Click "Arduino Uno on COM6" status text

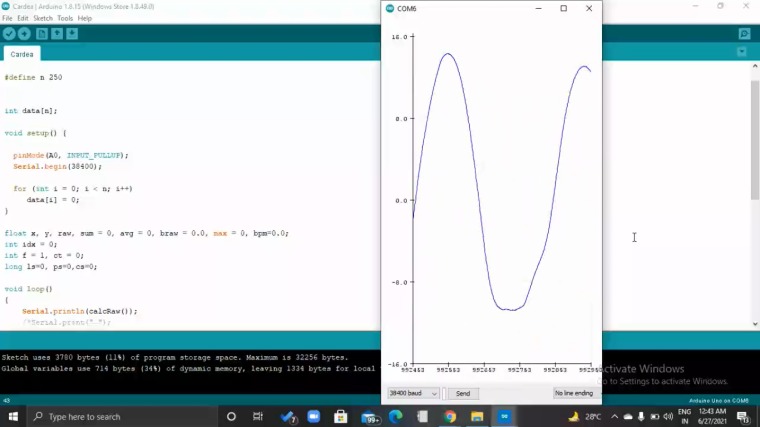click(719, 401)
